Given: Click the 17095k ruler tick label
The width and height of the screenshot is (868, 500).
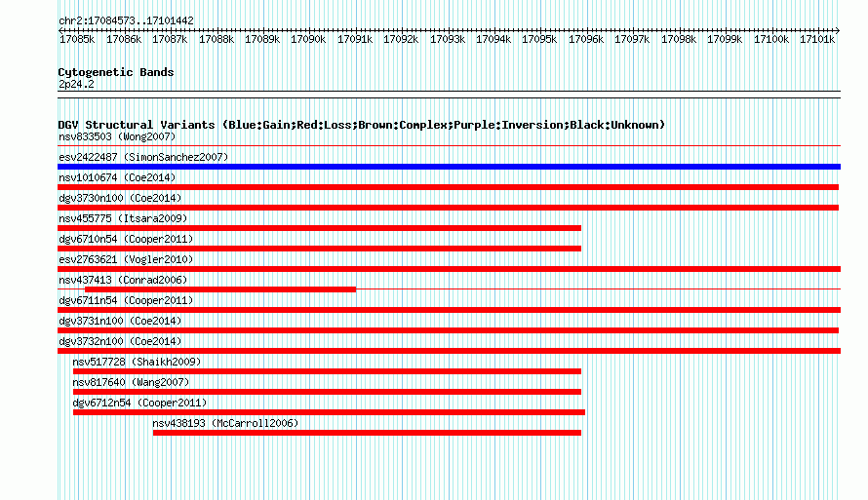Looking at the screenshot, I should pyautogui.click(x=539, y=40).
